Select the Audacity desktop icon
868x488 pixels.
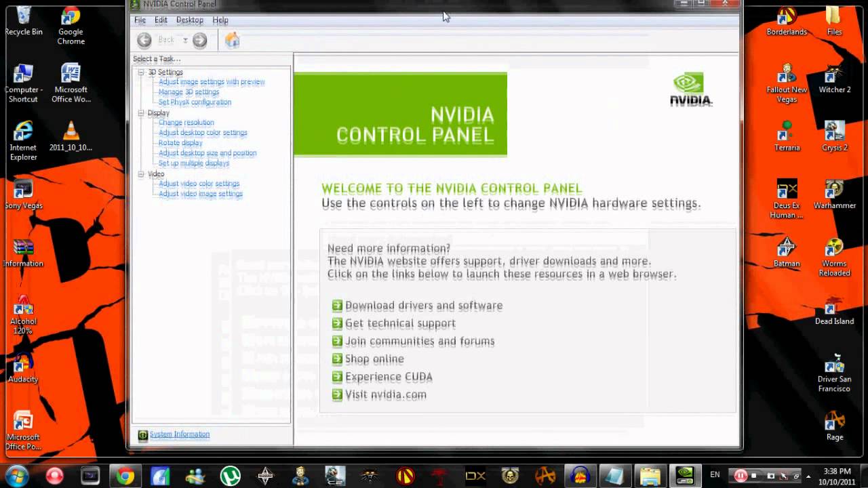pos(23,368)
